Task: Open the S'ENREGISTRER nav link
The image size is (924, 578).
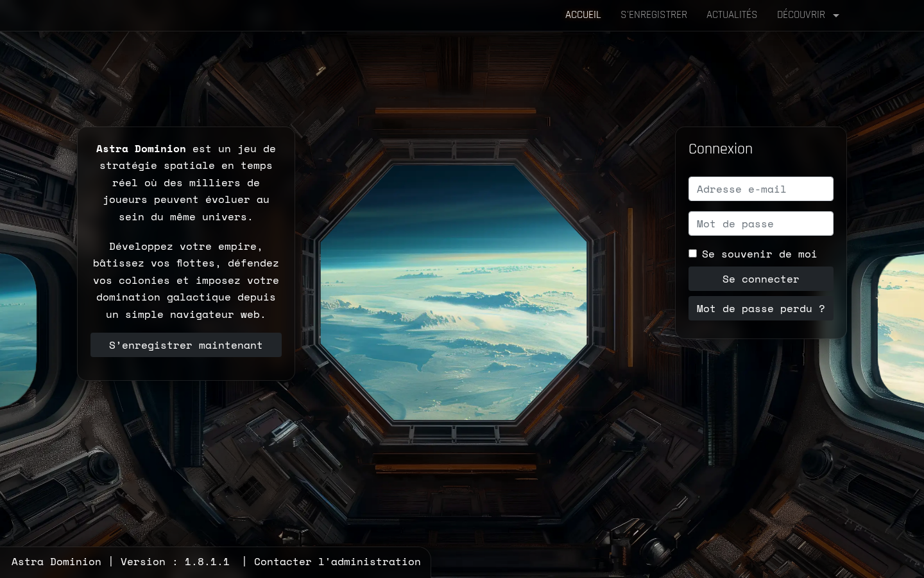Action: (653, 15)
